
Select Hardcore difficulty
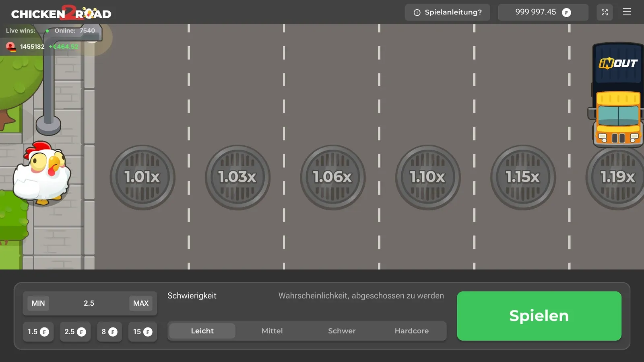click(x=411, y=331)
